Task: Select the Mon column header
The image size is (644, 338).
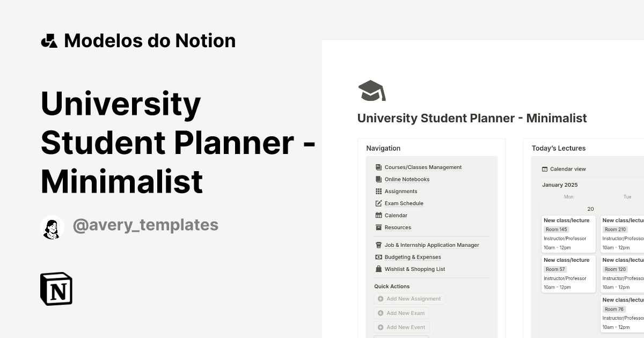Action: pyautogui.click(x=568, y=197)
